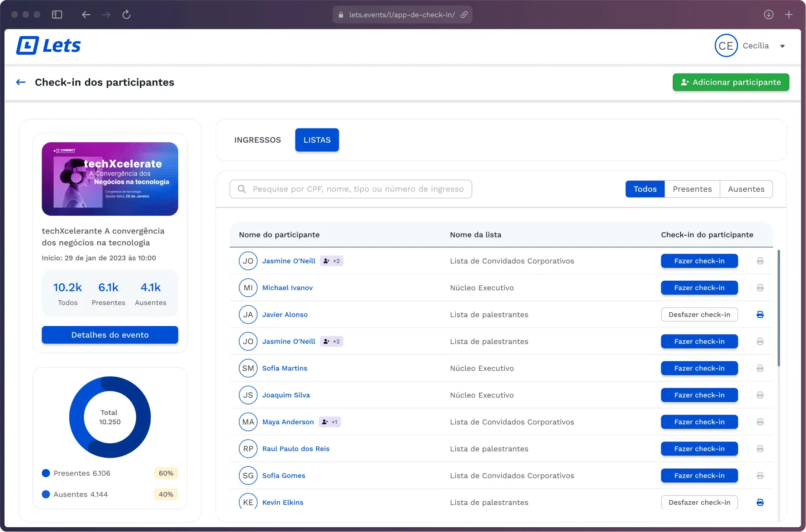Filter list by Ausentes
Viewport: 806px width, 532px height.
746,189
